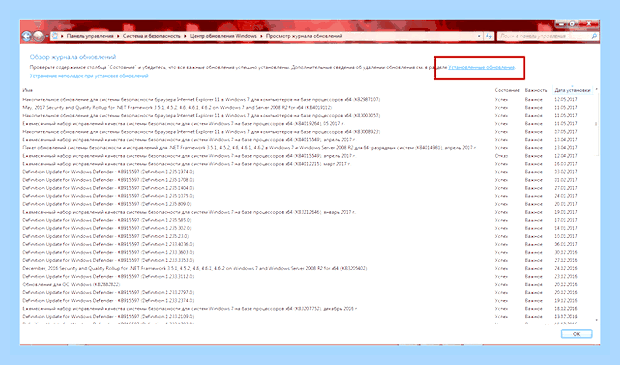
Task: Open 'Панель управления' in the breadcrumb
Action: click(90, 36)
